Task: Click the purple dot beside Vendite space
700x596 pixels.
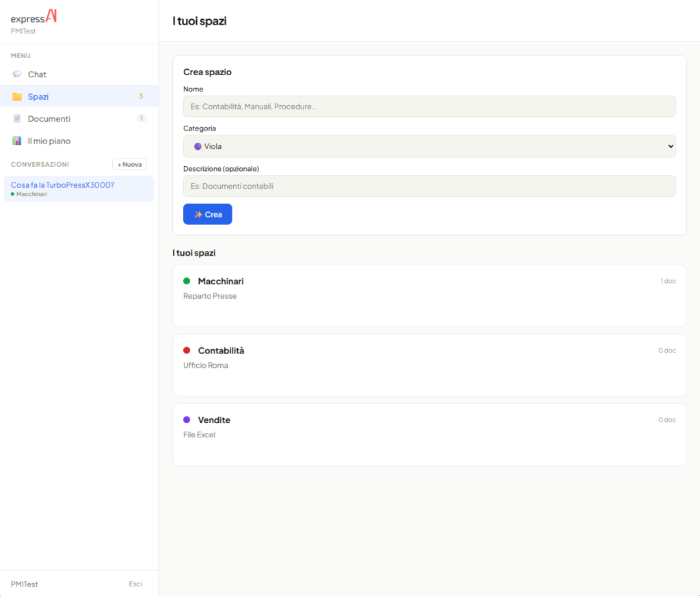Action: coord(187,420)
